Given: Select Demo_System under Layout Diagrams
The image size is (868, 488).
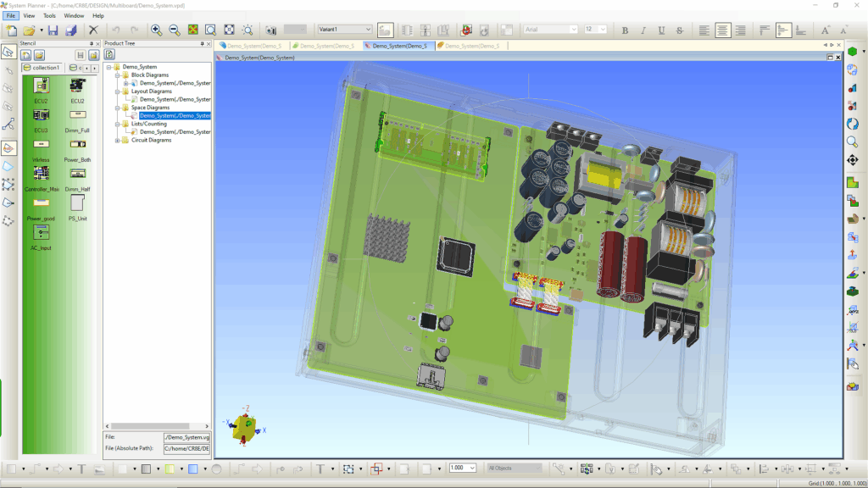Looking at the screenshot, I should coord(175,100).
